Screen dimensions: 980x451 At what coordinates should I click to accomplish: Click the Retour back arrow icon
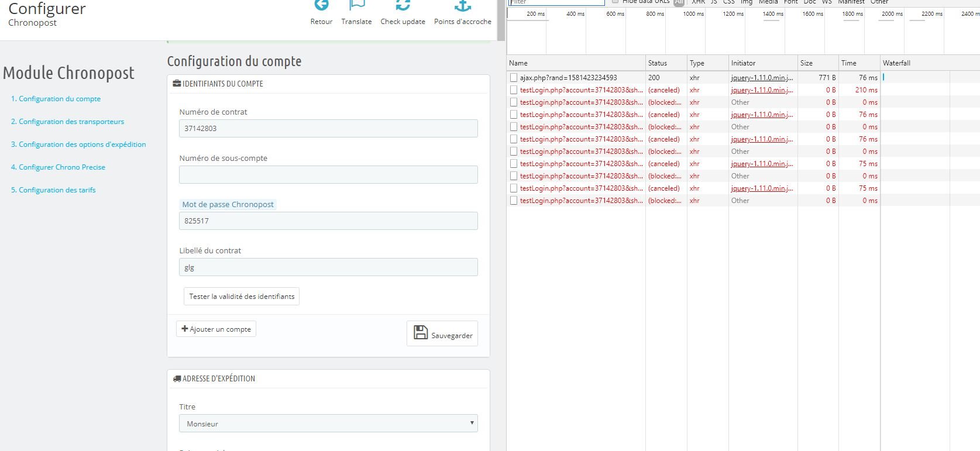321,5
